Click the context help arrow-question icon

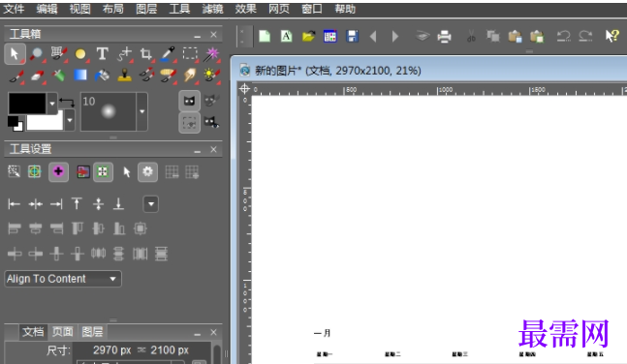point(611,37)
